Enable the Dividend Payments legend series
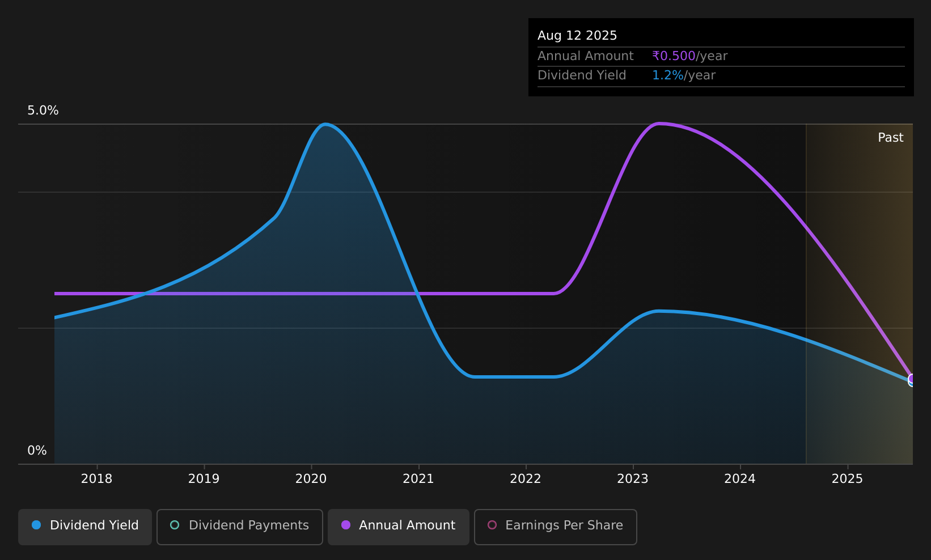This screenshot has height=560, width=931. pyautogui.click(x=239, y=527)
